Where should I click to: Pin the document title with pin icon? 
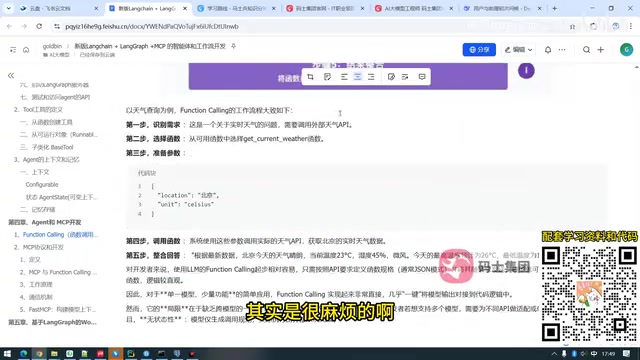tap(233, 46)
